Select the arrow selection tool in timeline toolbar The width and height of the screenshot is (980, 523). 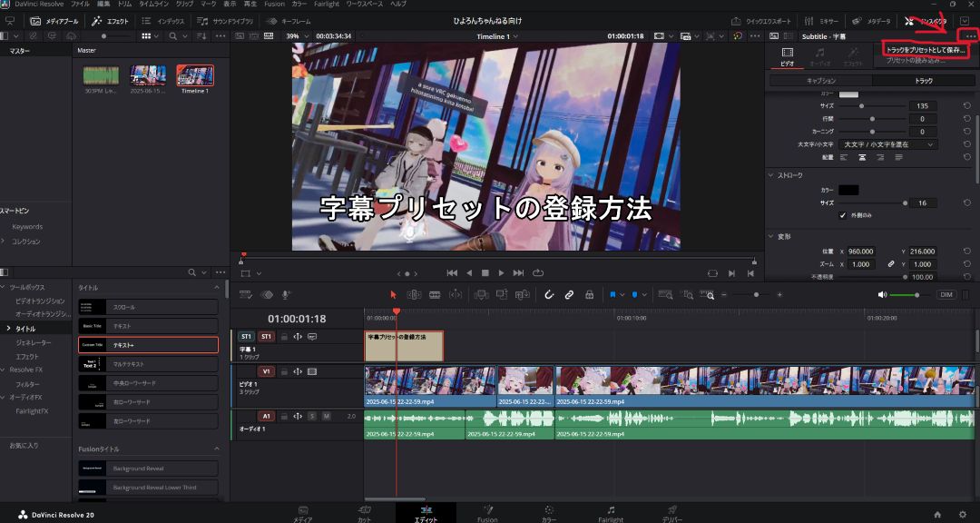pos(393,294)
